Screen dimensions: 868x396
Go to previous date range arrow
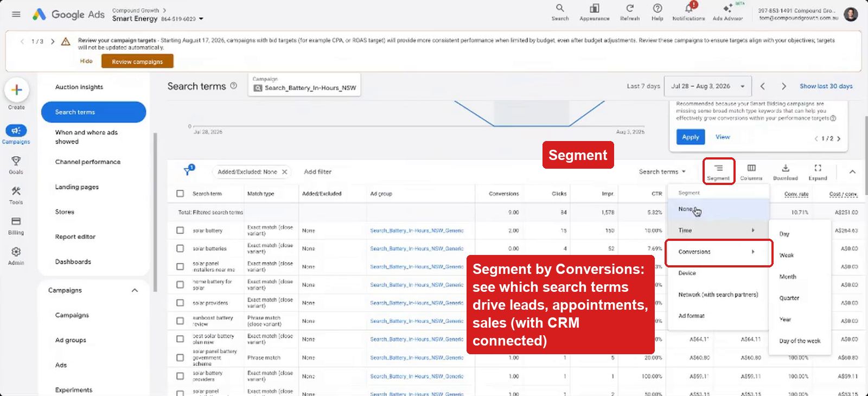(x=762, y=86)
